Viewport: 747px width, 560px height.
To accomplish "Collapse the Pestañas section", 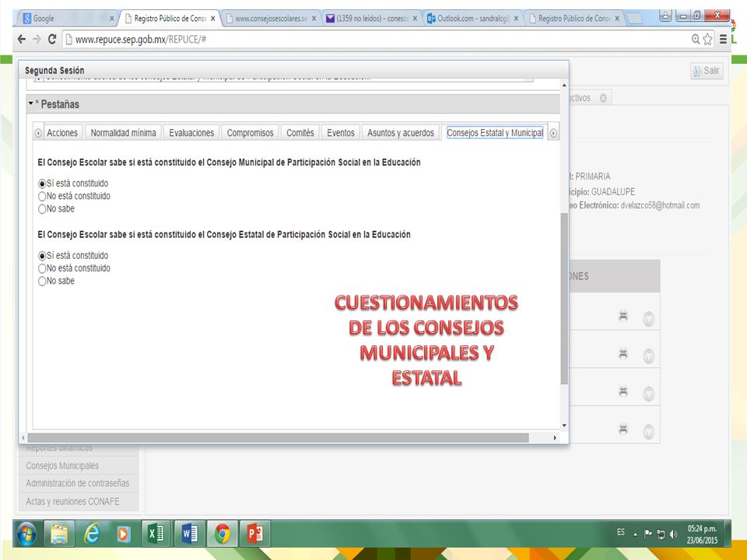I will [31, 103].
